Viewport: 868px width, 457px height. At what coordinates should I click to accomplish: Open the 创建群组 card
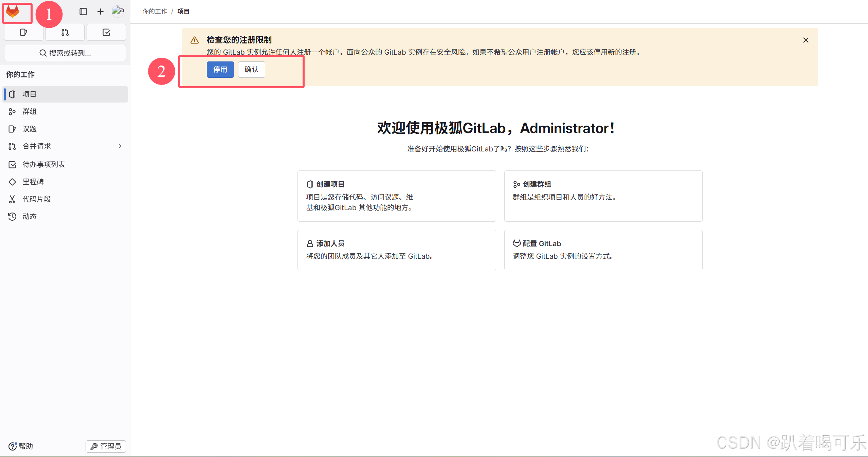603,196
